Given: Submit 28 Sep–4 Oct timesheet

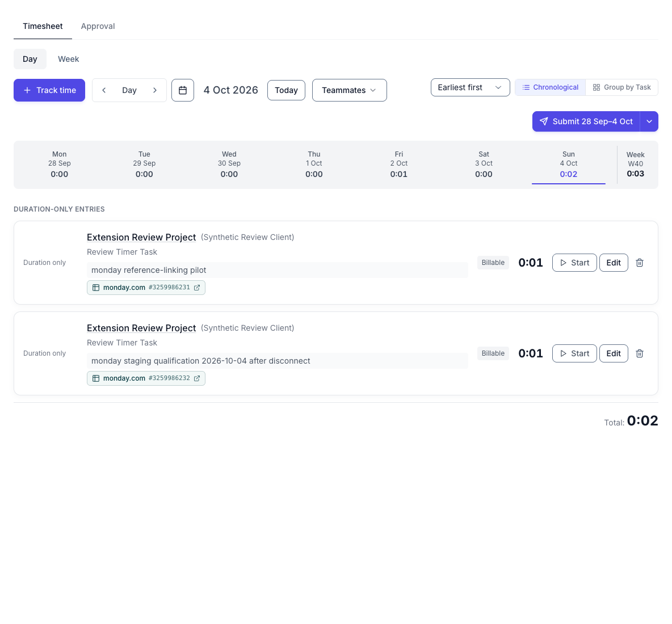Looking at the screenshot, I should pyautogui.click(x=586, y=121).
